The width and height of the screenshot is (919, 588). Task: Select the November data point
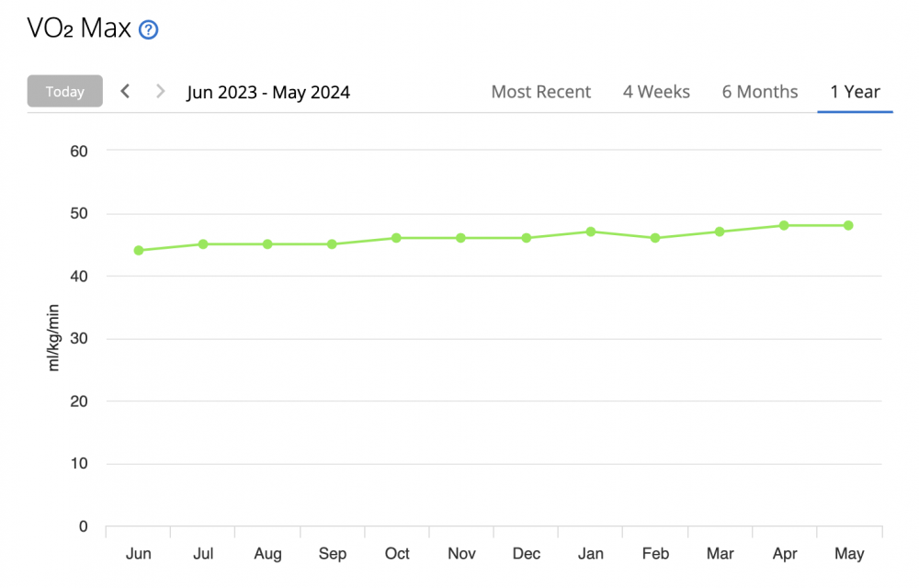tap(461, 238)
